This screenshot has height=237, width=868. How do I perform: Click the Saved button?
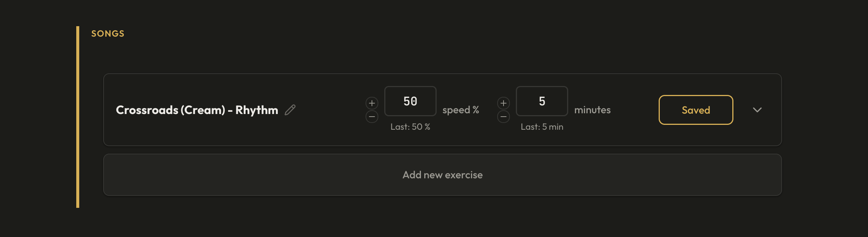pos(695,110)
